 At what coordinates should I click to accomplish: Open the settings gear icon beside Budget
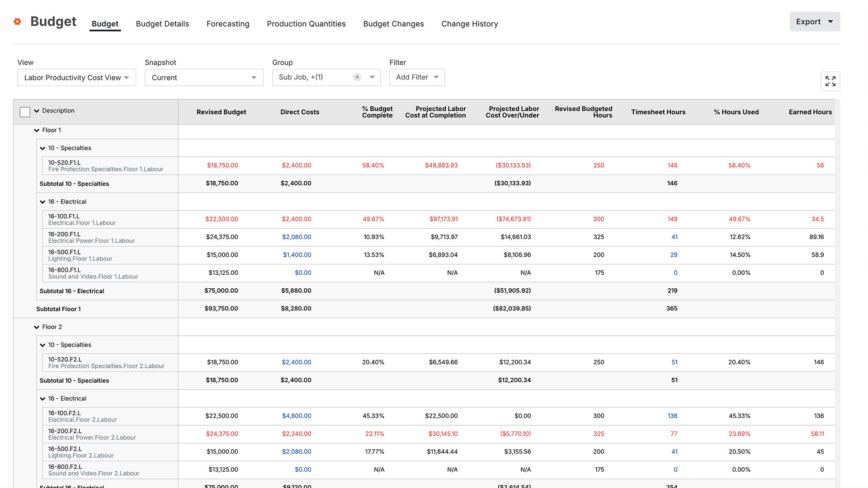17,21
